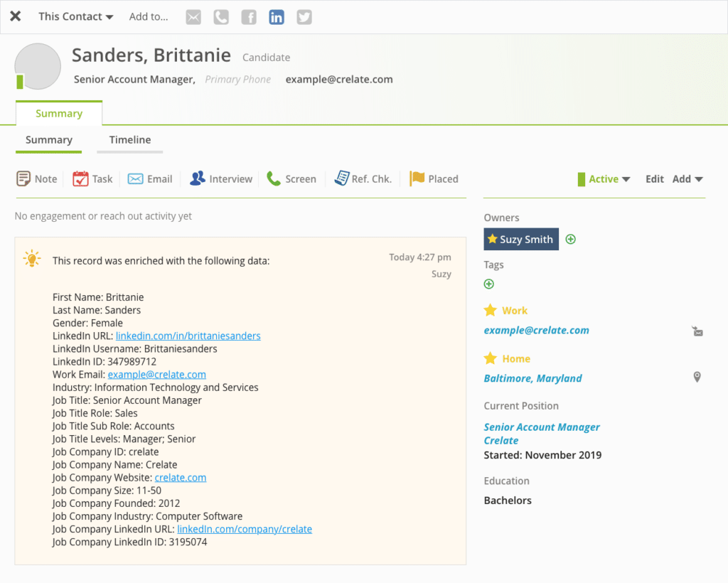The image size is (728, 583).
Task: Open the Active status dropdown
Action: click(604, 178)
